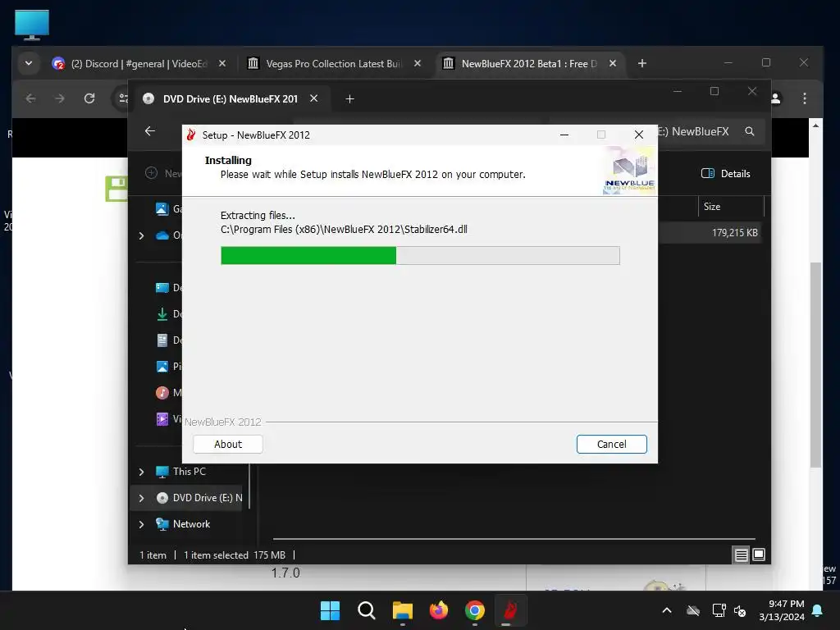Click the Documents icon in sidebar
840x630 pixels.
pyautogui.click(x=162, y=340)
